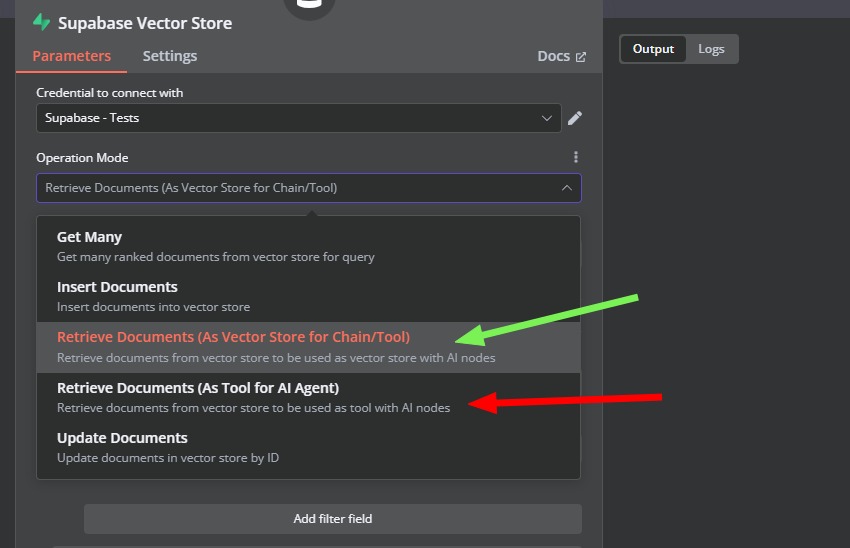Click the Operation Mode label
This screenshot has height=548, width=850.
82,158
